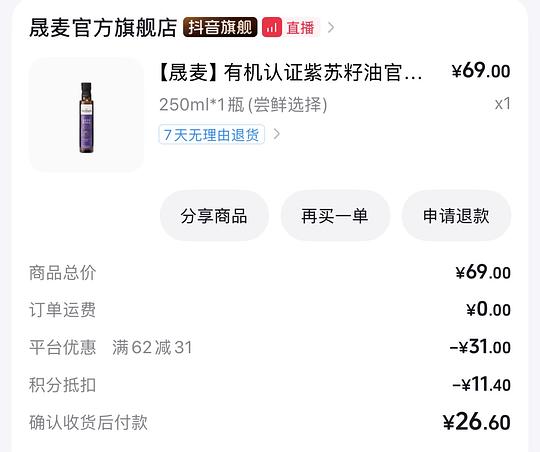The width and height of the screenshot is (540, 452).
Task: Click the 分享商品 button
Action: 214,216
